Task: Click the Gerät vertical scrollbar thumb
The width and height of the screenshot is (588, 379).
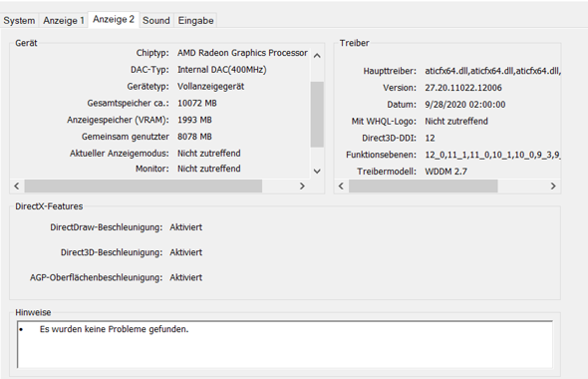Action: (x=317, y=114)
